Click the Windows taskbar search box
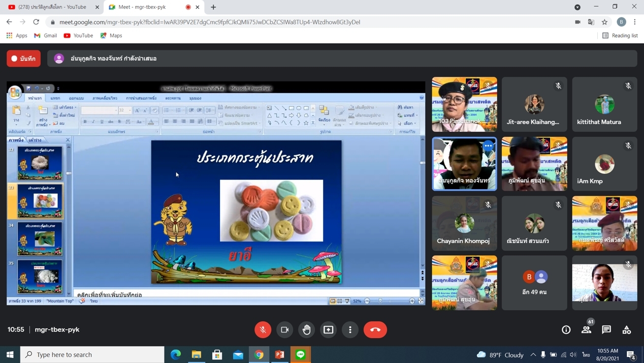 [x=92, y=354]
